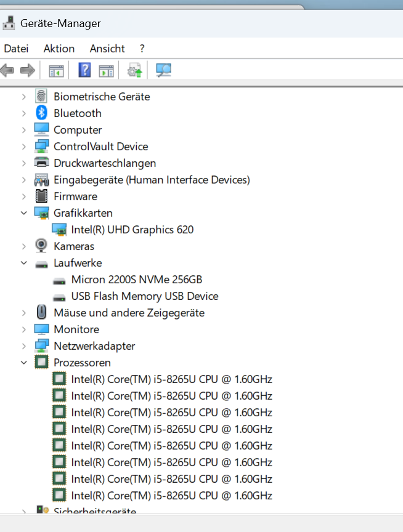Open the Ansicht menu
This screenshot has width=403, height=532.
click(x=107, y=49)
